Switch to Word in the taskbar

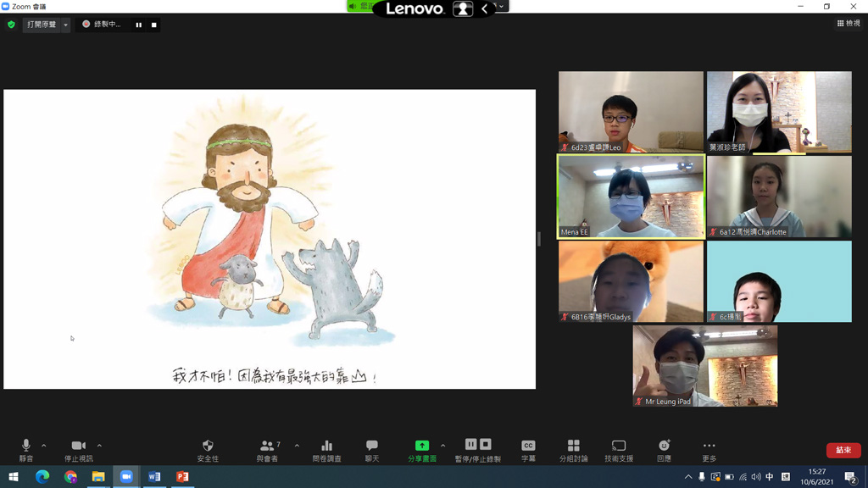154,476
